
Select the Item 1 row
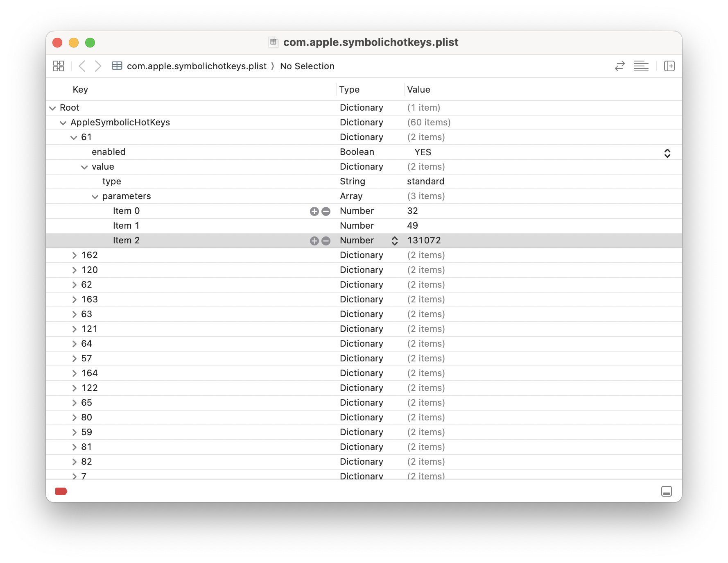point(364,226)
